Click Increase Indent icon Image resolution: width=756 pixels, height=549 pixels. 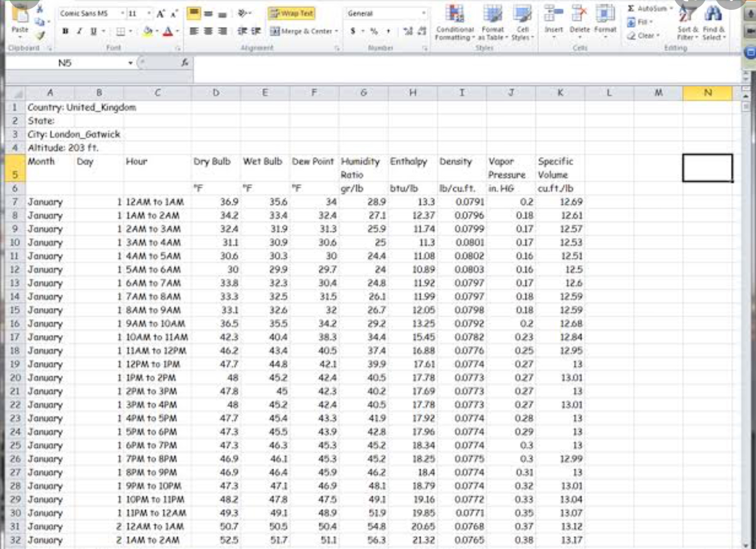point(256,31)
